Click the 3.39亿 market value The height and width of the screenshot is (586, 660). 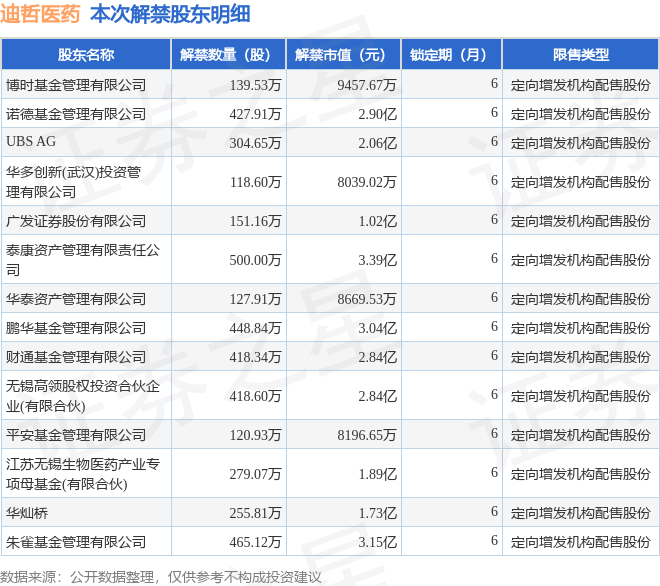pyautogui.click(x=377, y=260)
